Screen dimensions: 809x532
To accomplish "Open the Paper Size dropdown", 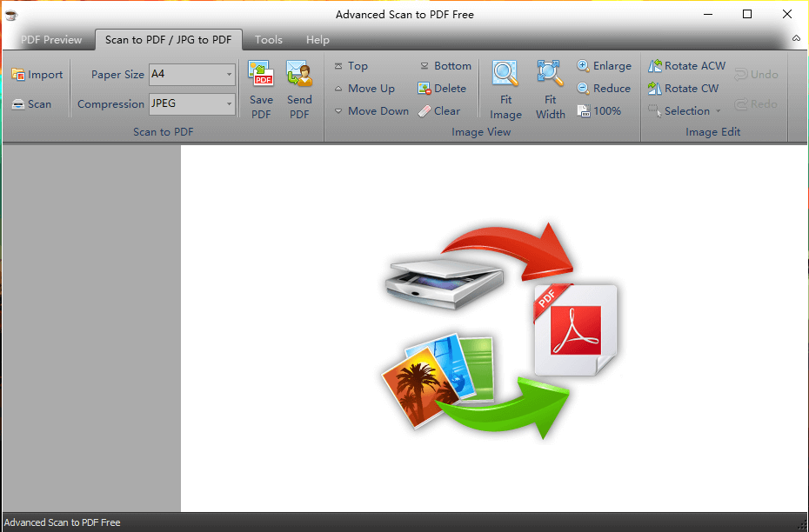I will 230,75.
